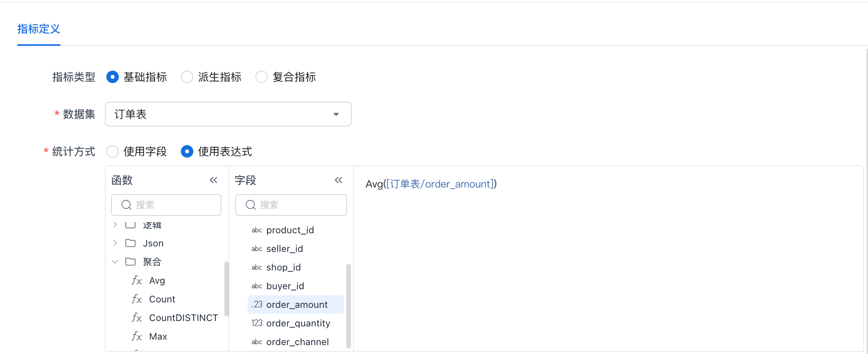The image size is (868, 354).
Task: Open the 数据集 dropdown showing 订单表
Action: pos(228,114)
